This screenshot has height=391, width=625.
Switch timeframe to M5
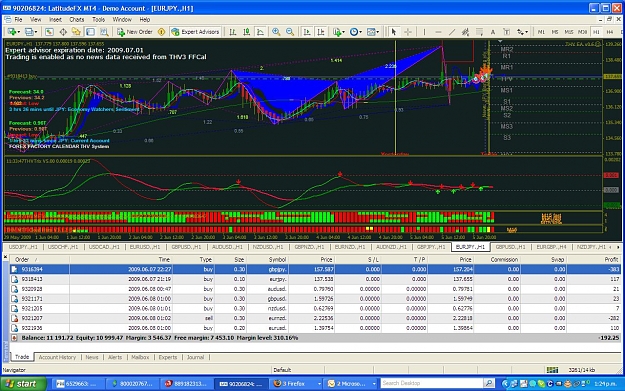pos(555,32)
